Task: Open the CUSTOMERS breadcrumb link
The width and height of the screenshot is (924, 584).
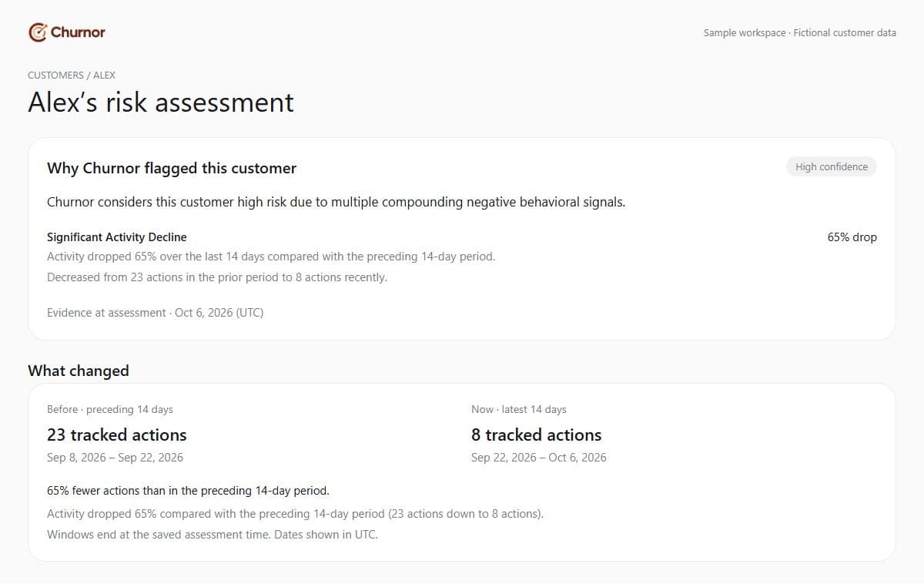Action: pos(55,75)
